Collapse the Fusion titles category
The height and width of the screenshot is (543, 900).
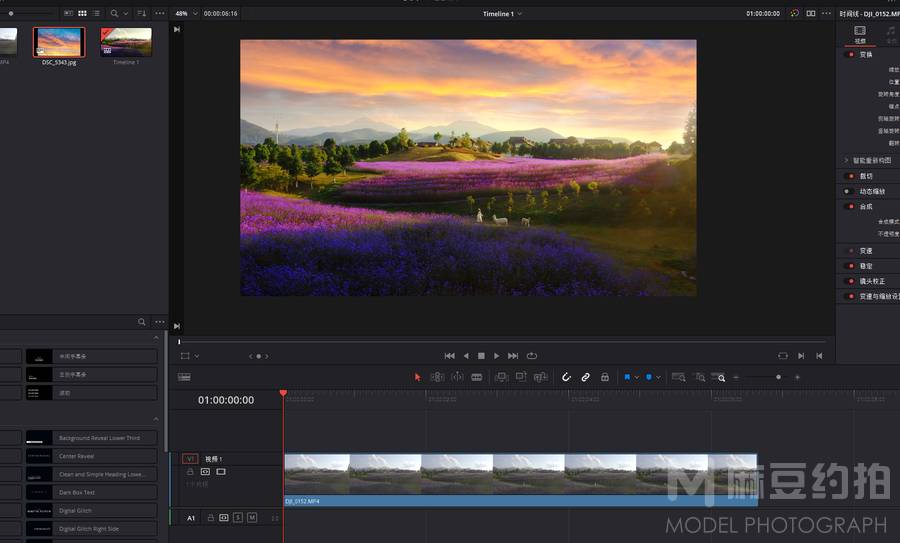(x=156, y=419)
